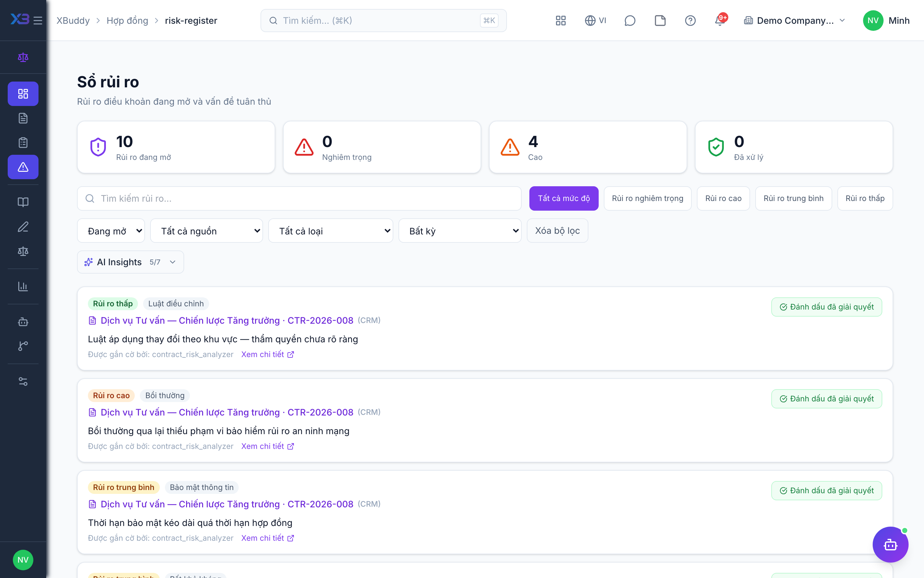Open the documents page icon in sidebar

(x=23, y=118)
